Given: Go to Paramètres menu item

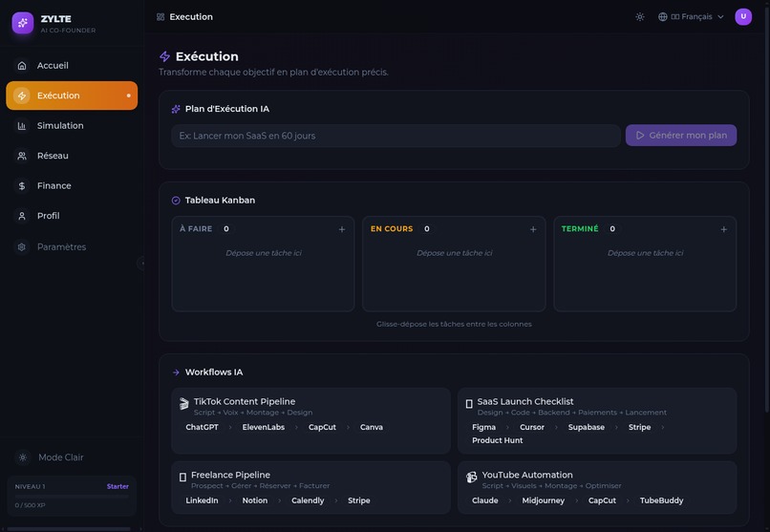Looking at the screenshot, I should (x=72, y=246).
